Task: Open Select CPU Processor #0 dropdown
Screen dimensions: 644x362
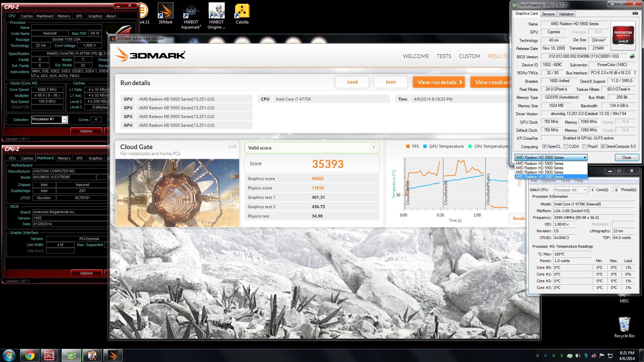Action: tap(570, 190)
